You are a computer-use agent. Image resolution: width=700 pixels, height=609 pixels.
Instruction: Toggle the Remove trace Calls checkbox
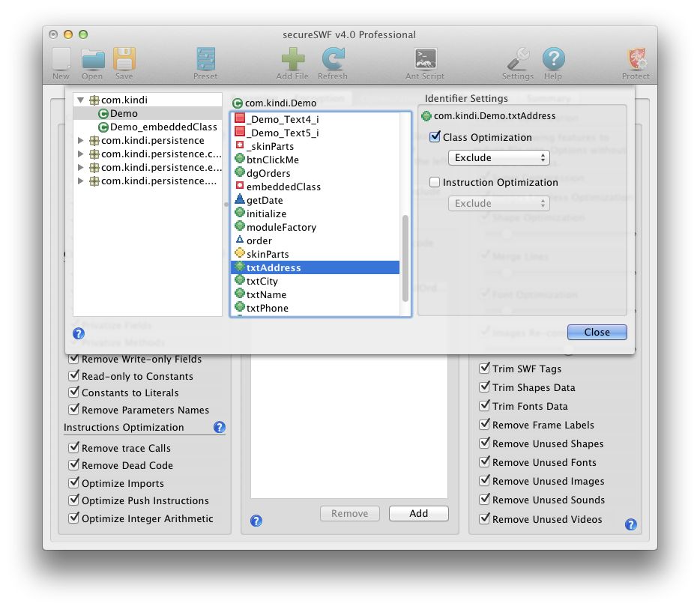[73, 448]
